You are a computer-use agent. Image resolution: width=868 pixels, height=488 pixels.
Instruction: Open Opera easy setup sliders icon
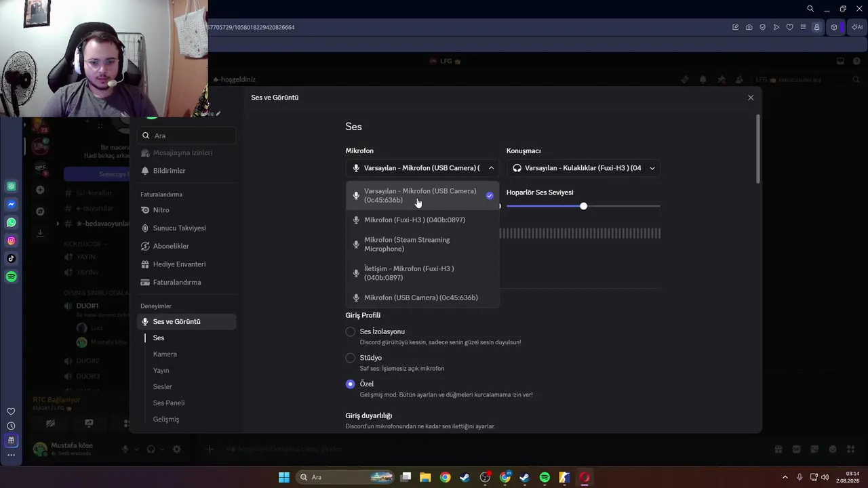tap(803, 27)
